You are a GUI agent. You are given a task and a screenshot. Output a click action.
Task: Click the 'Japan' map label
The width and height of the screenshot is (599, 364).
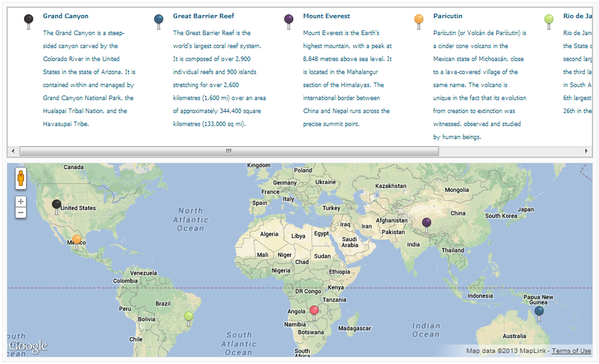(526, 209)
